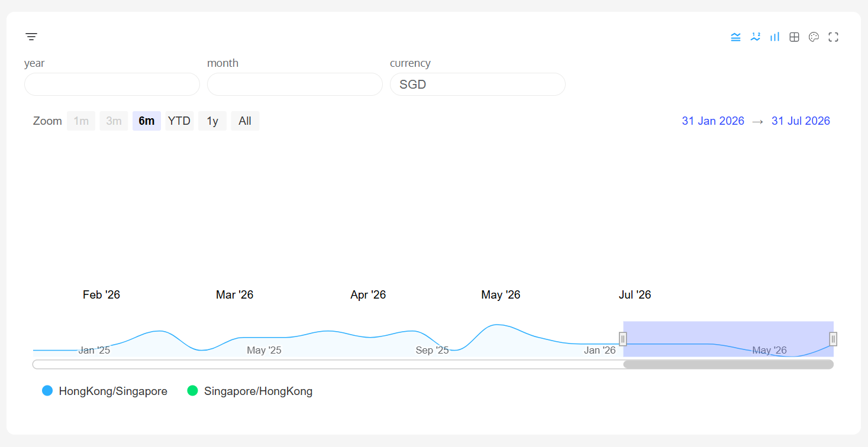Open the color palette theme icon
Screen dimensions: 868x447
[814, 37]
